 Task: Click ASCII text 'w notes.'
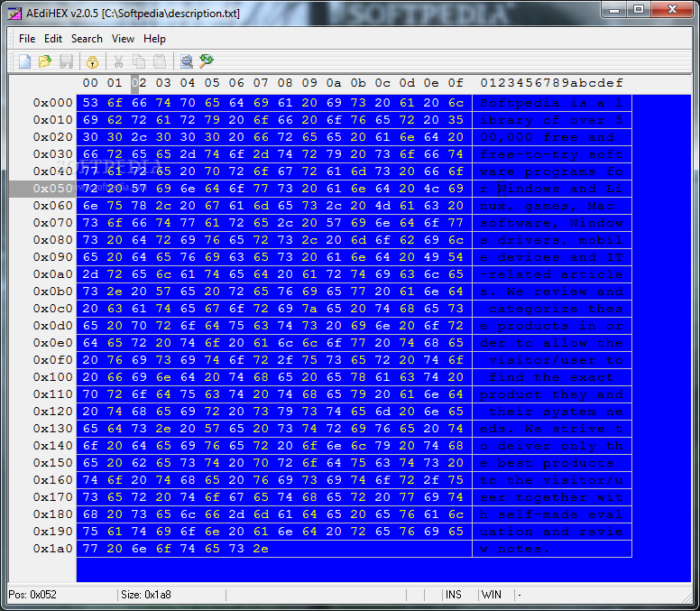[x=515, y=549]
